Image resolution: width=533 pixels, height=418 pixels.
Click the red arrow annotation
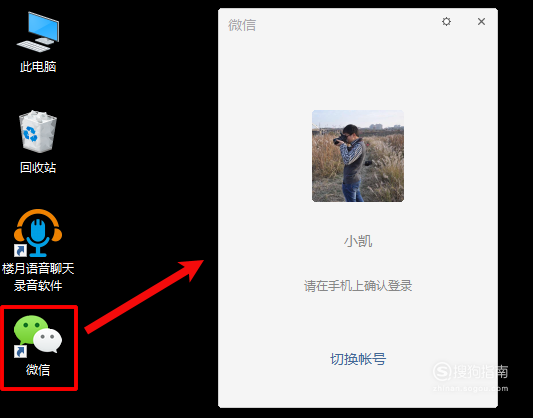point(144,296)
